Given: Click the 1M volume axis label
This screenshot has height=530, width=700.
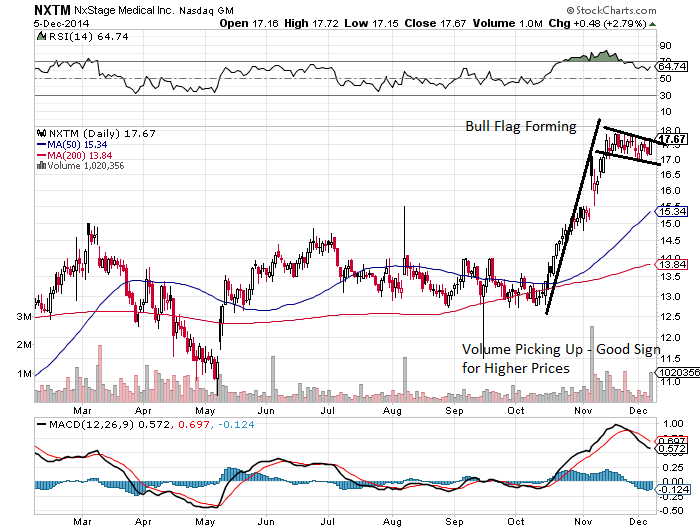Looking at the screenshot, I should [24, 374].
